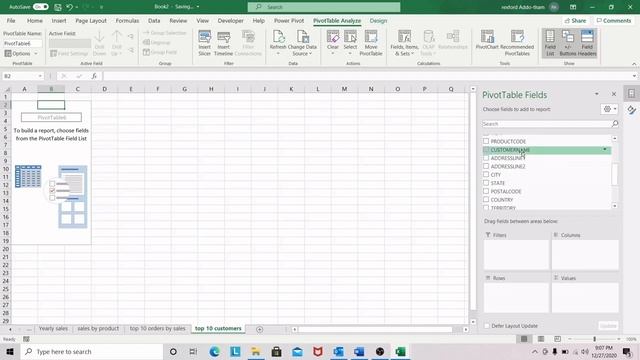The width and height of the screenshot is (640, 360).
Task: Add a new sheet with plus icon
Action: tap(260, 329)
